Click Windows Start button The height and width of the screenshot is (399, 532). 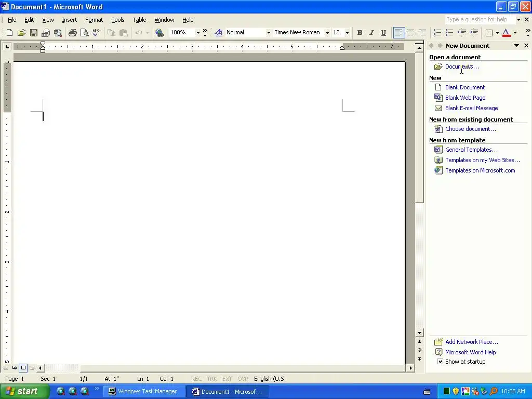(x=24, y=391)
